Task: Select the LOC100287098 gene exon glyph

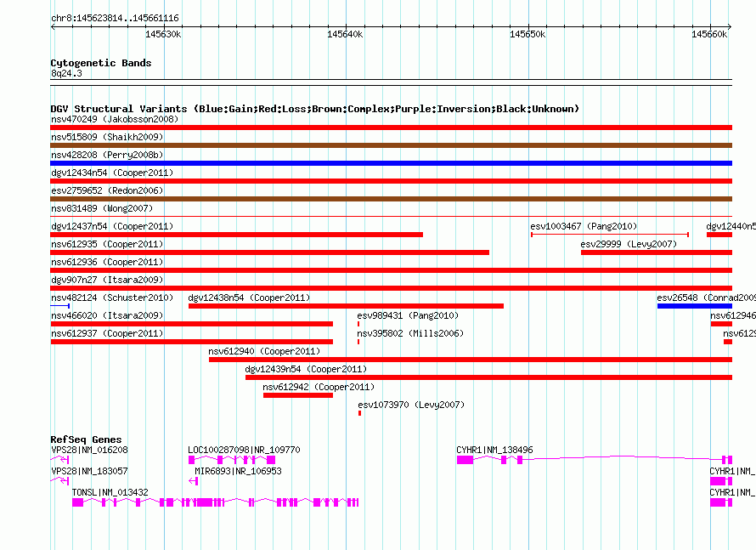Action: 232,460
